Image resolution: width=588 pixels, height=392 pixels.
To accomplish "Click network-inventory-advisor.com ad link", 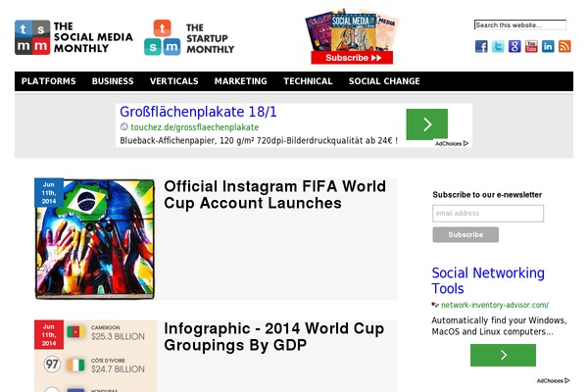I will click(x=495, y=305).
